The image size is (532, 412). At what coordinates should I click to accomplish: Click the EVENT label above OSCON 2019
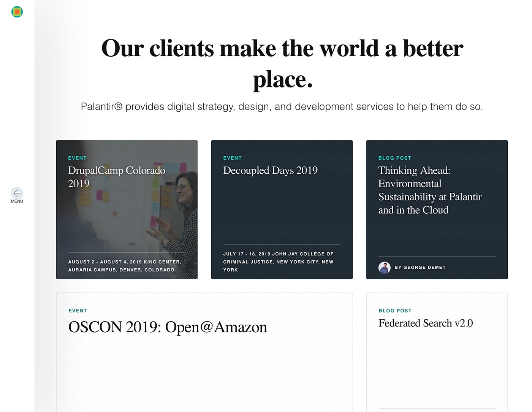click(x=78, y=311)
